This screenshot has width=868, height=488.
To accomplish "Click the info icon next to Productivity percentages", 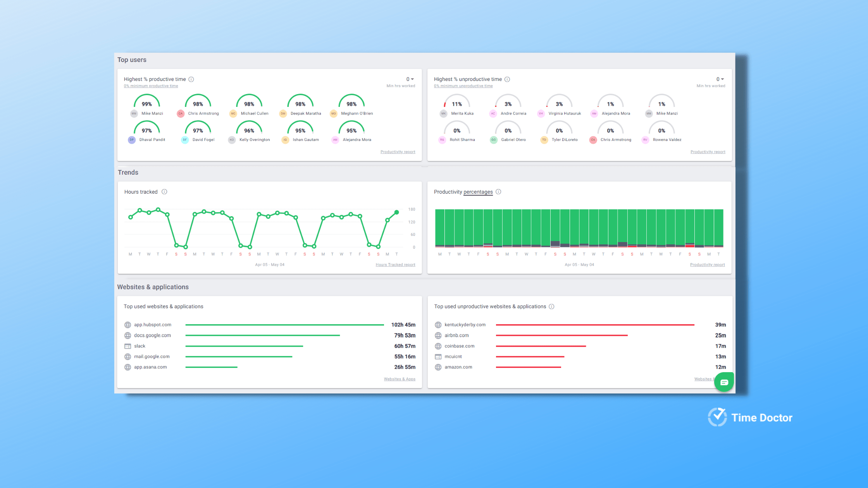I will (498, 191).
